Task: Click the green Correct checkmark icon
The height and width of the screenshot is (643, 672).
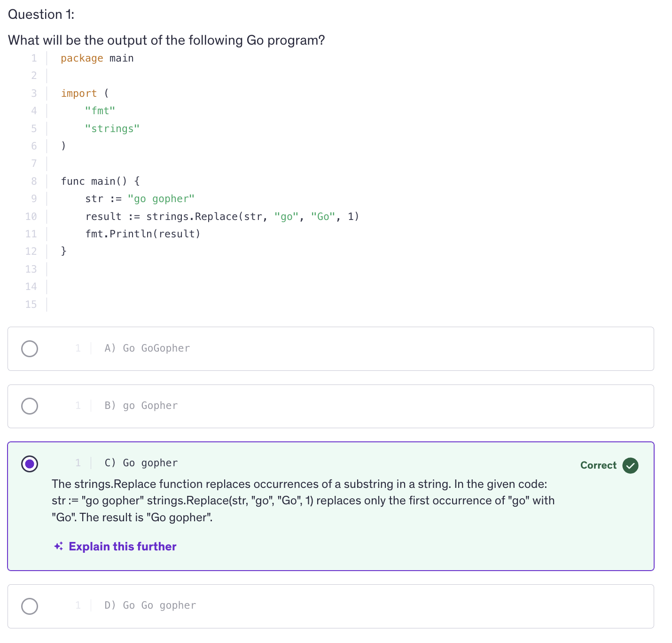Action: pyautogui.click(x=630, y=465)
